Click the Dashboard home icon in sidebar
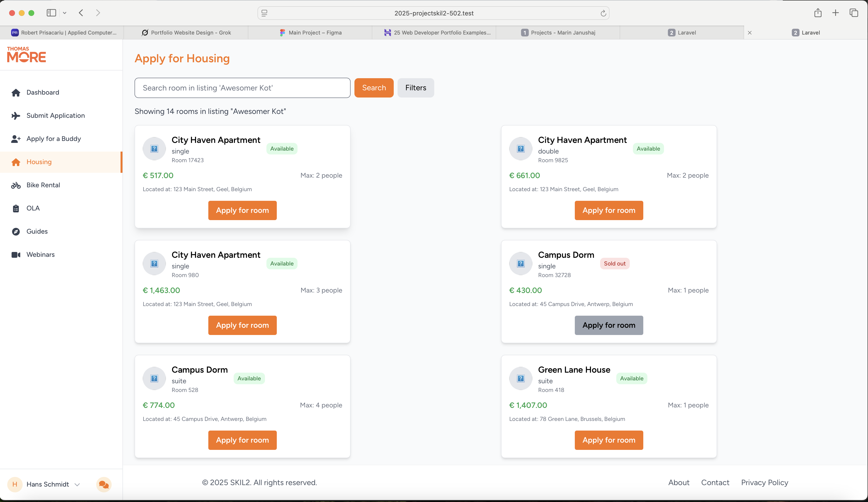868x502 pixels. [x=16, y=92]
